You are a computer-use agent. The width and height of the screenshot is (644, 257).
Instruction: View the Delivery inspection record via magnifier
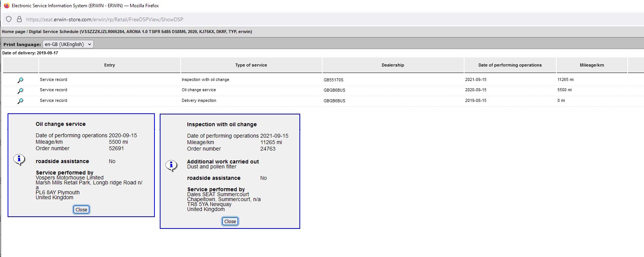pos(20,101)
